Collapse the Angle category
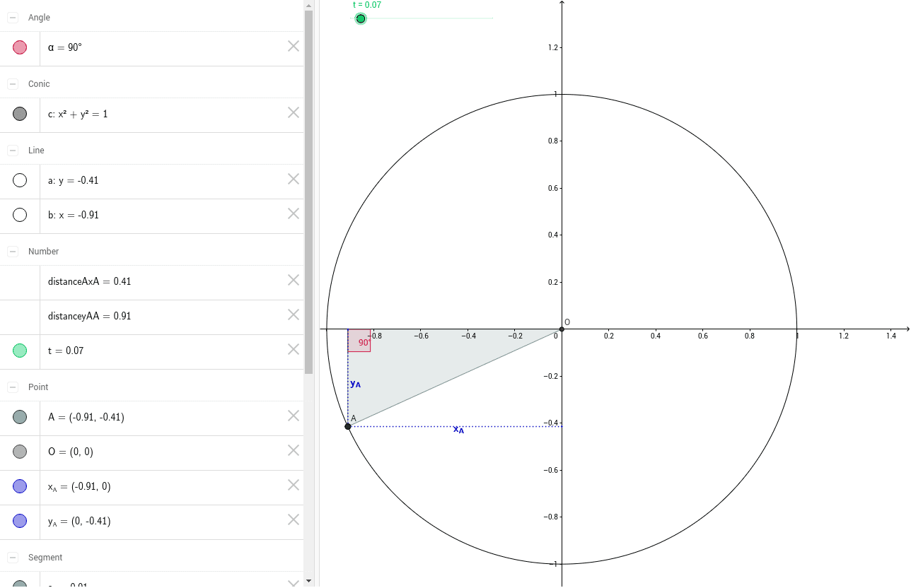Image resolution: width=911 pixels, height=588 pixels. pyautogui.click(x=13, y=18)
